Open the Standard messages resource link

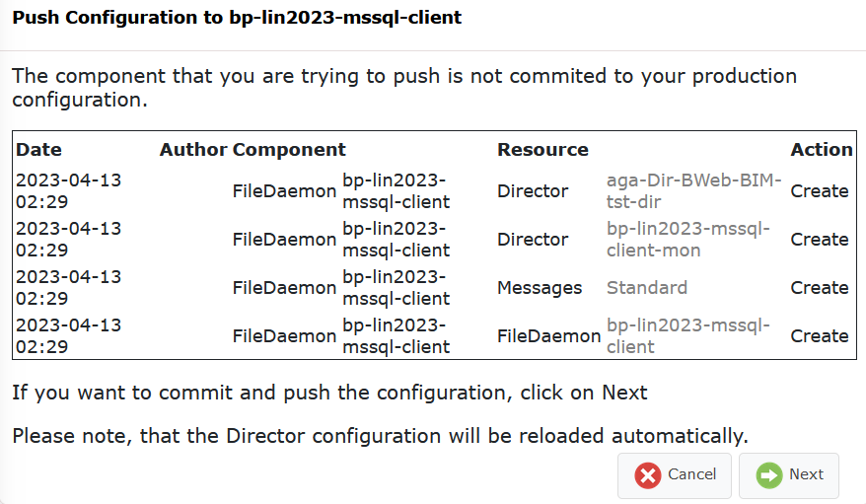pos(647,288)
